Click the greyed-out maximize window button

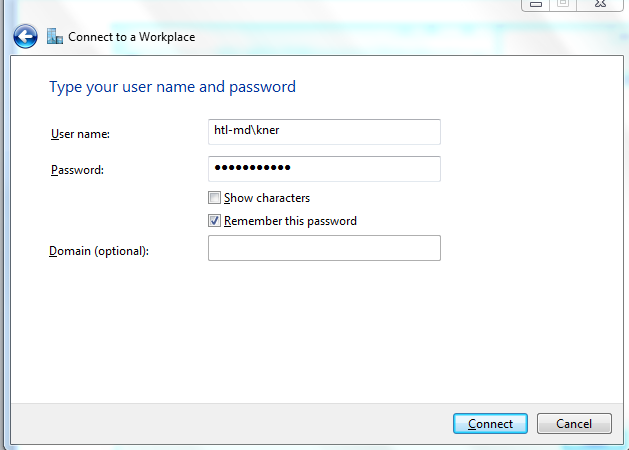pyautogui.click(x=562, y=4)
